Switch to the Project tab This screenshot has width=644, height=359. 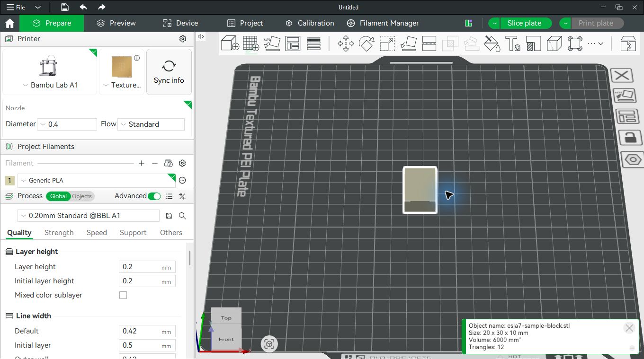click(245, 23)
